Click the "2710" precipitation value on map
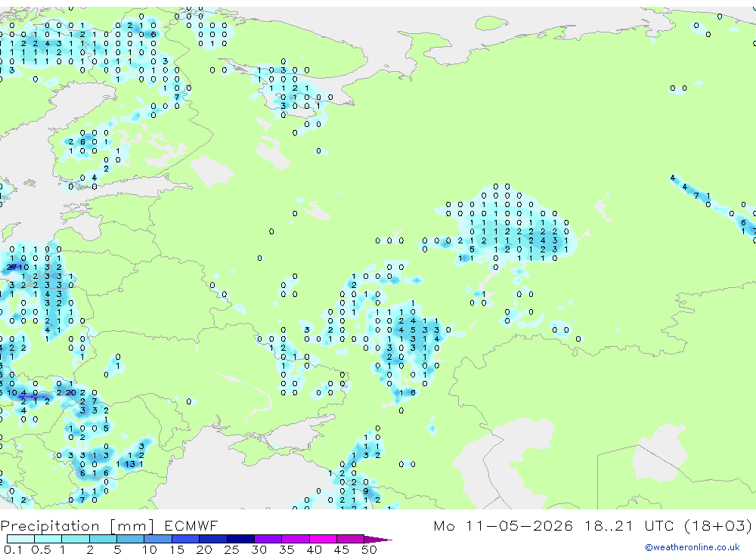 click(x=18, y=267)
